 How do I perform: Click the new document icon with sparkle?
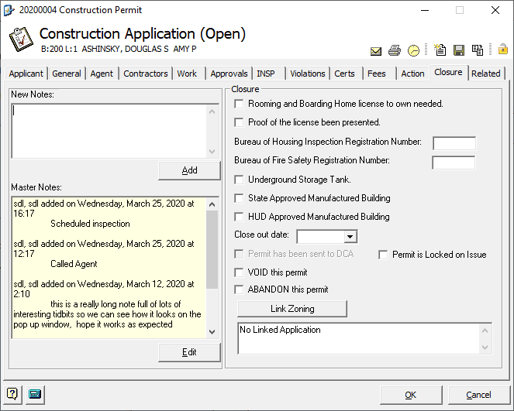pos(440,50)
